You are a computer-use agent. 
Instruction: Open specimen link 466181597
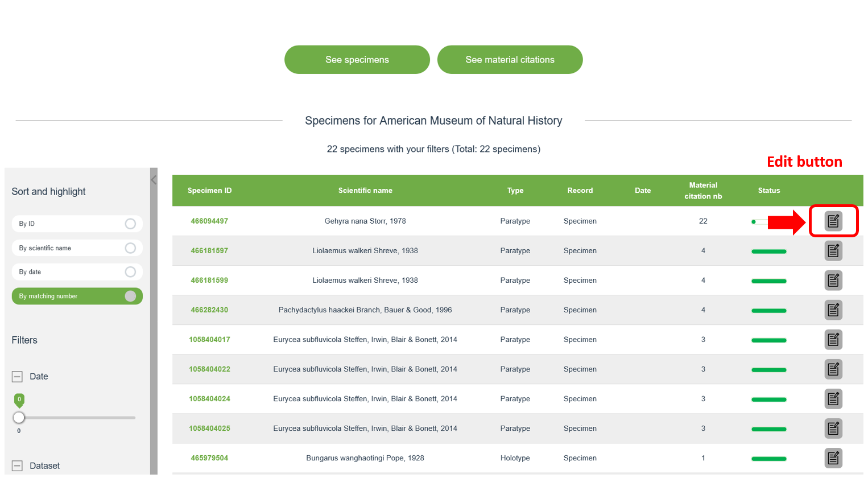pyautogui.click(x=209, y=250)
